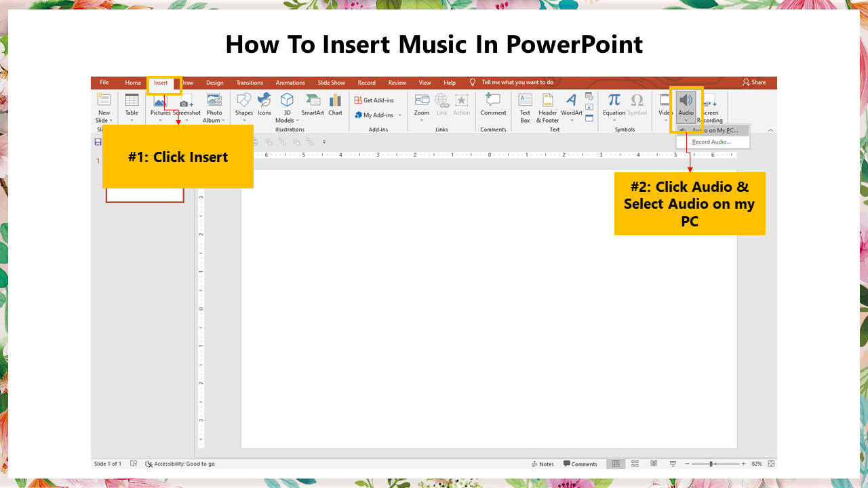Start Slide Show from status bar
Screen dimensions: 868x488
tap(673, 464)
